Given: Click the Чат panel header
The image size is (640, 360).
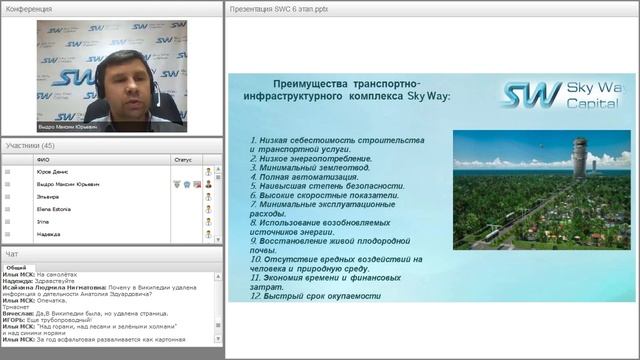Looking at the screenshot, I should click(112, 254).
